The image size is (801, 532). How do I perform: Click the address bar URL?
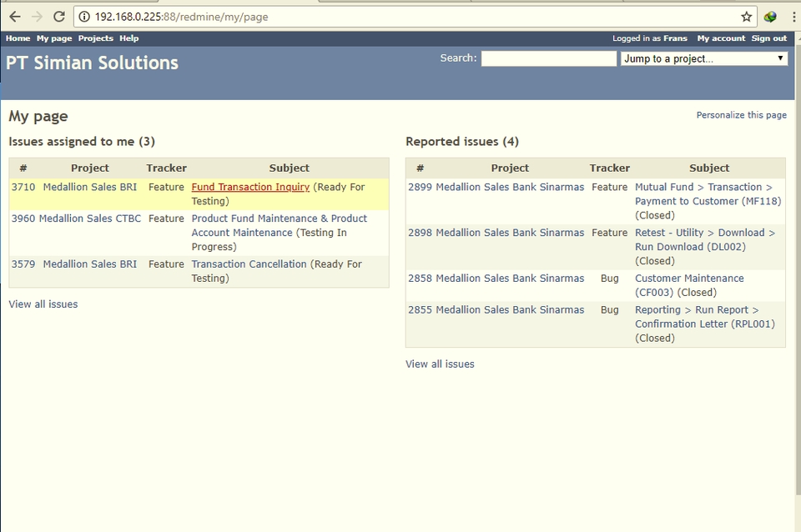click(181, 17)
